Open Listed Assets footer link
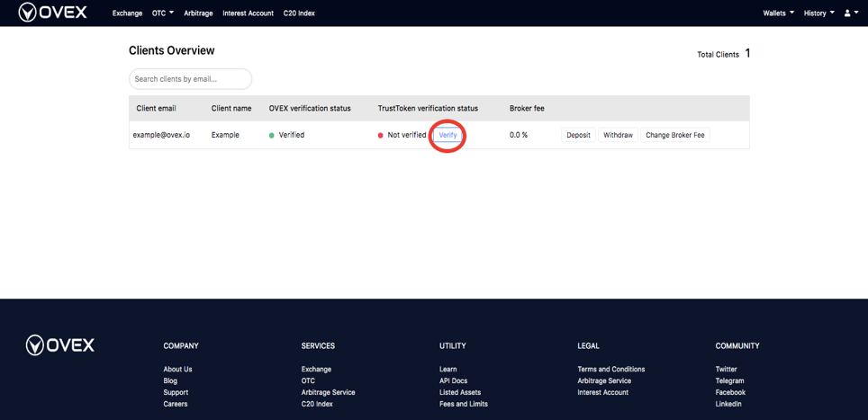 (x=460, y=392)
